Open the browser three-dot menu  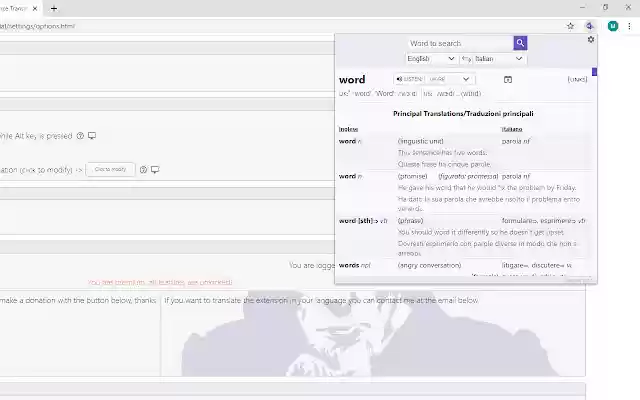point(629,26)
